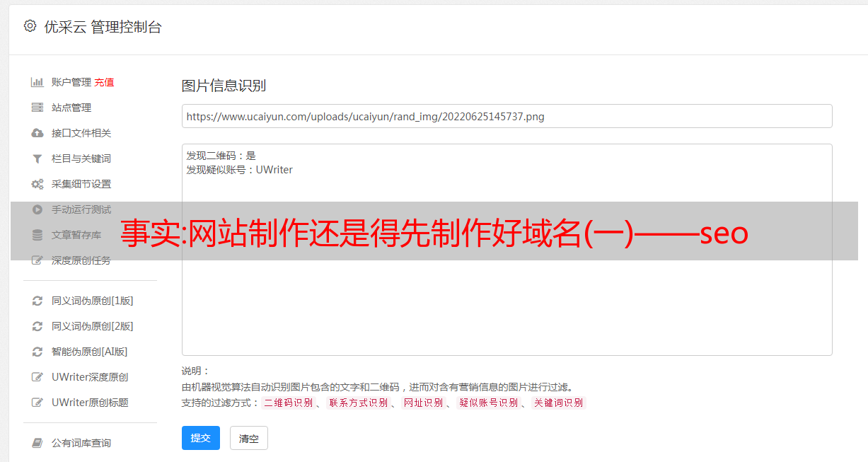Viewport: 868px width, 462px height.
Task: Click the server icon for 站点管理
Action: tap(37, 108)
